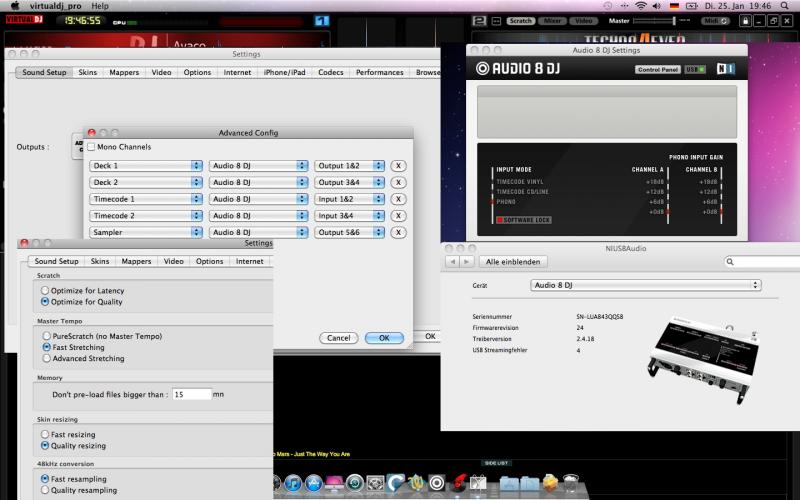Image resolution: width=800 pixels, height=500 pixels.
Task: Remove the Deck 2 row with its X button
Action: point(398,182)
